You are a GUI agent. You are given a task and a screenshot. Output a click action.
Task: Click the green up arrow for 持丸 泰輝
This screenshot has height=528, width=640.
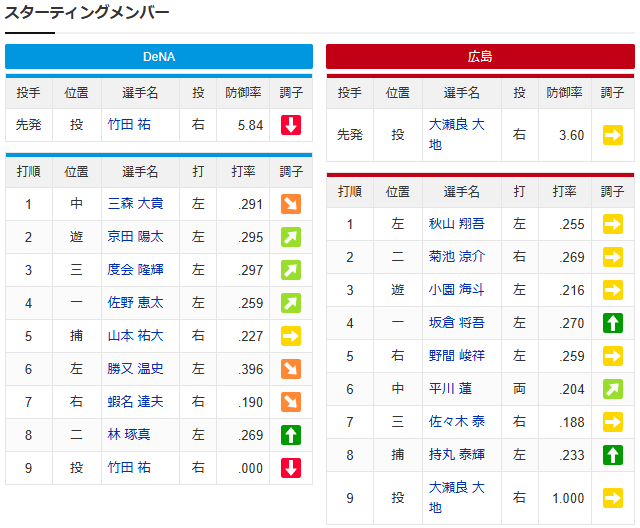pyautogui.click(x=613, y=455)
